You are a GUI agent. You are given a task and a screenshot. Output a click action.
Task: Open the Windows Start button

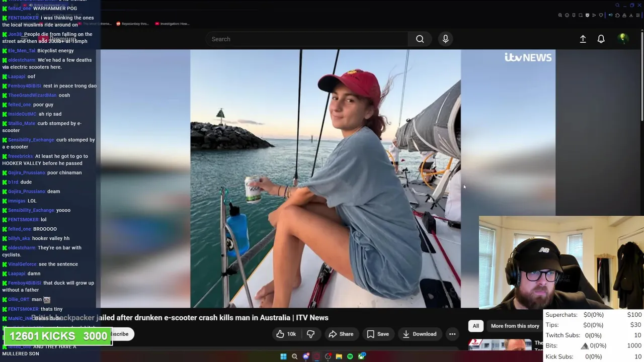pyautogui.click(x=283, y=356)
